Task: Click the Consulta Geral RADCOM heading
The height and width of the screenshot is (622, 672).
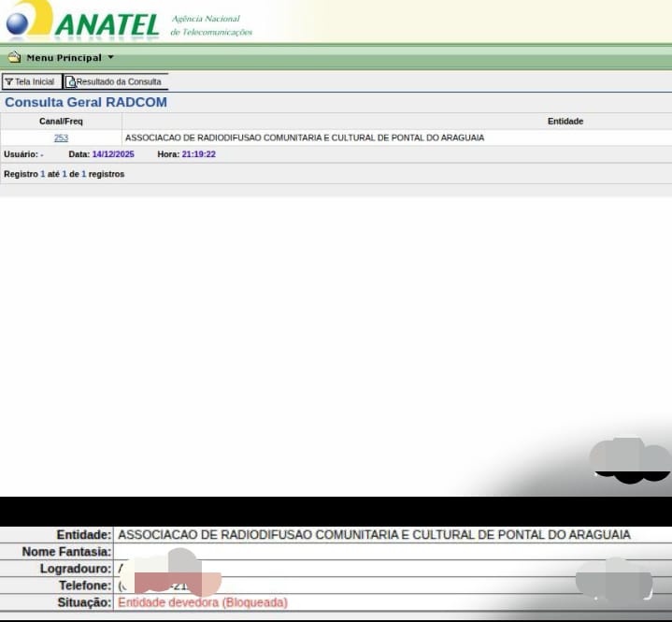Action: pyautogui.click(x=86, y=102)
